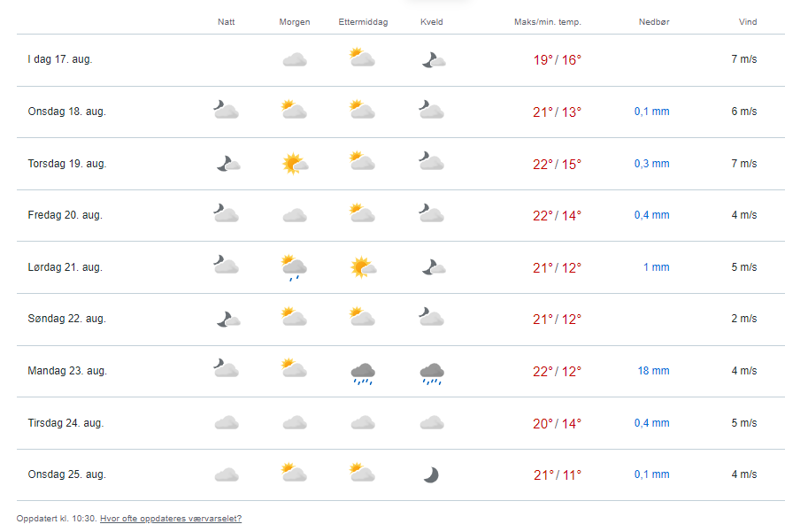Click Wednesday 25 Aug. evening clear moon icon
The width and height of the screenshot is (785, 532).
click(431, 474)
